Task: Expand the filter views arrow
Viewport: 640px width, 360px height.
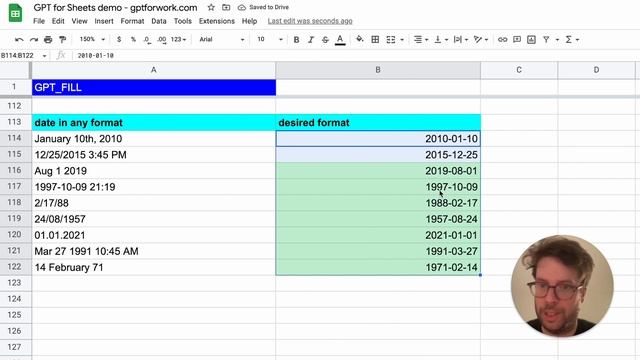Action: click(557, 40)
